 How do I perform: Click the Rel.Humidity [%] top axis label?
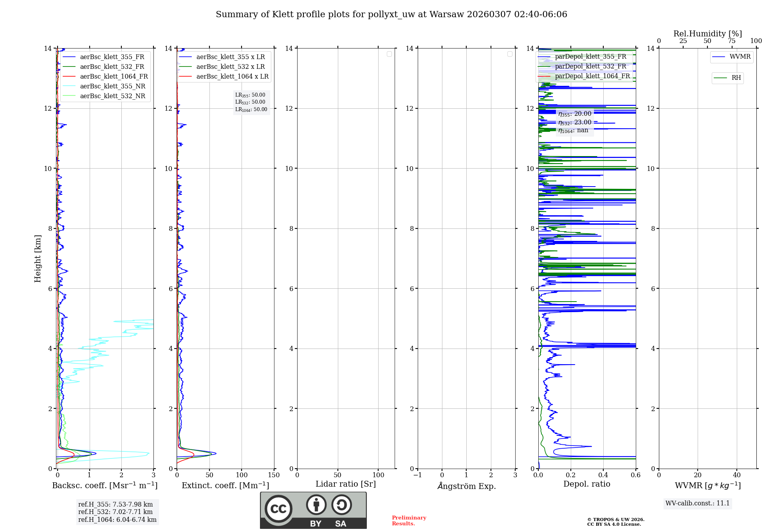coord(707,34)
